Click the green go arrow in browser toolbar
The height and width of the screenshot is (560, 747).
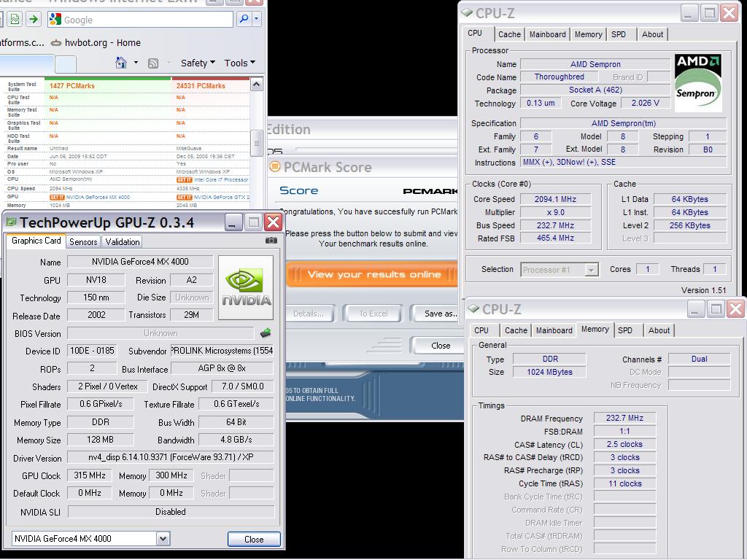tap(34, 19)
